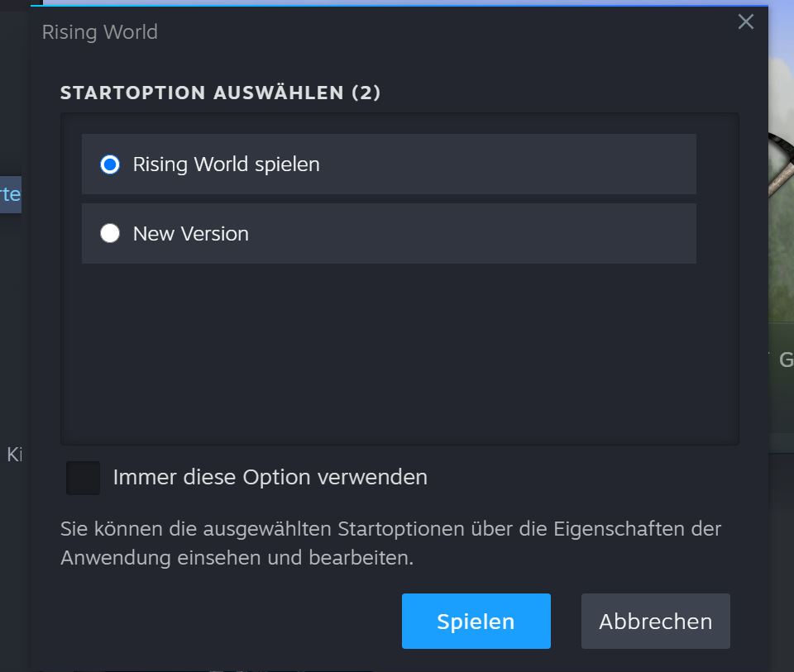Click empty right end of Rising World spielen row
Viewport: 794px width, 672px height.
click(x=645, y=164)
